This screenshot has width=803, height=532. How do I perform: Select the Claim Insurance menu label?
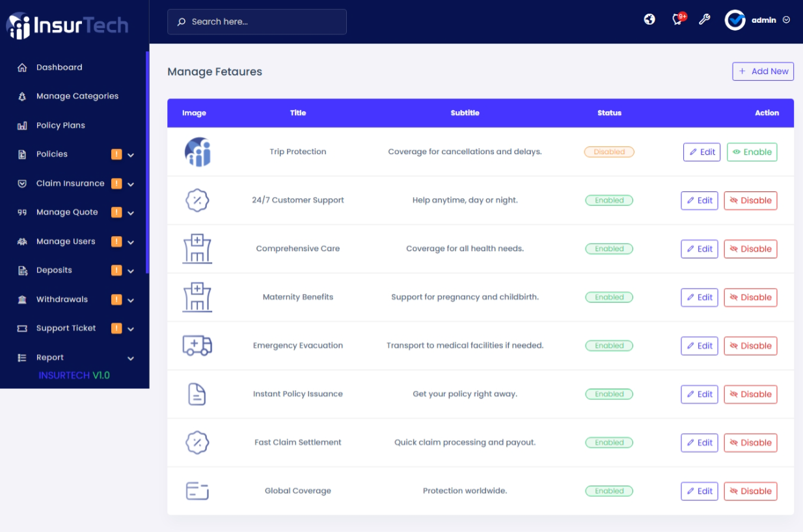pos(70,183)
